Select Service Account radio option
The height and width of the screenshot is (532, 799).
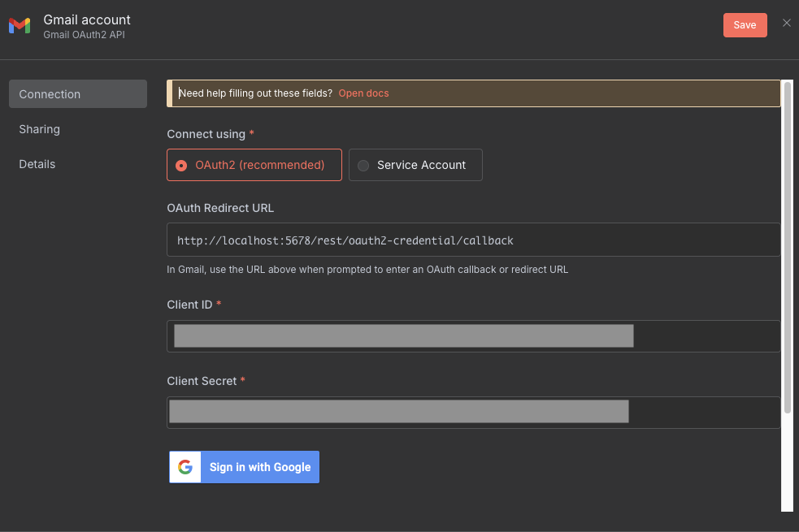pyautogui.click(x=415, y=165)
